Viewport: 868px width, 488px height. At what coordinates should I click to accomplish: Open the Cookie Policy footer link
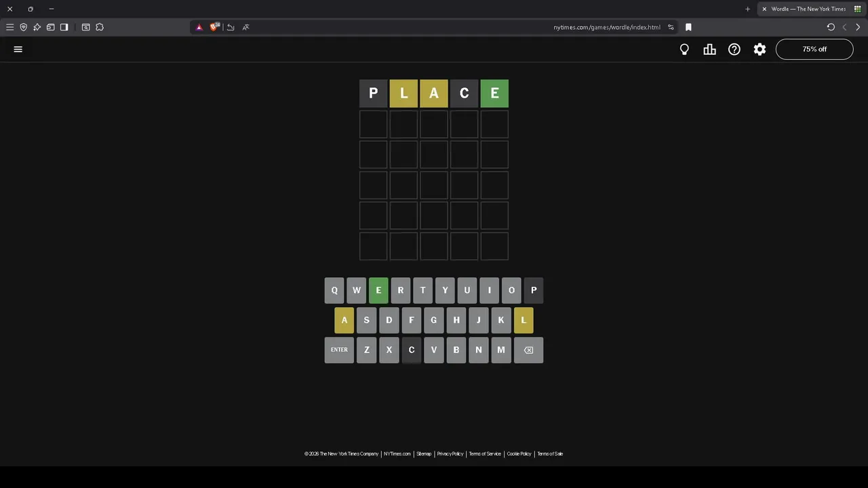pos(519,454)
